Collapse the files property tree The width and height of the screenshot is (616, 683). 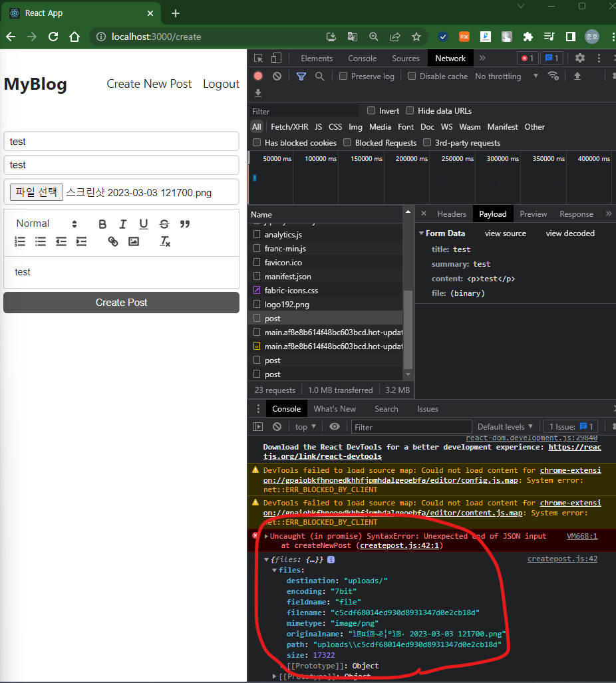pos(274,570)
